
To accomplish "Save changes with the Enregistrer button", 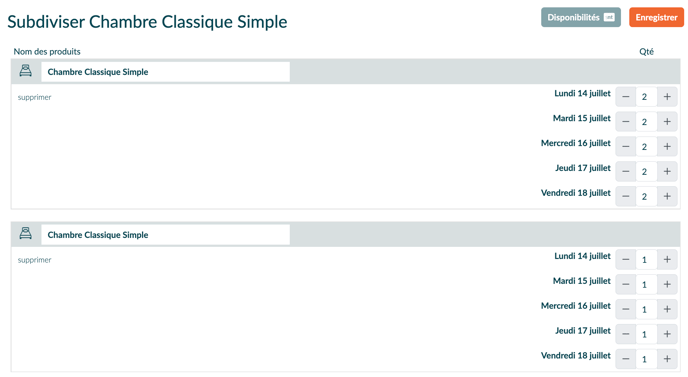I will 656,18.
